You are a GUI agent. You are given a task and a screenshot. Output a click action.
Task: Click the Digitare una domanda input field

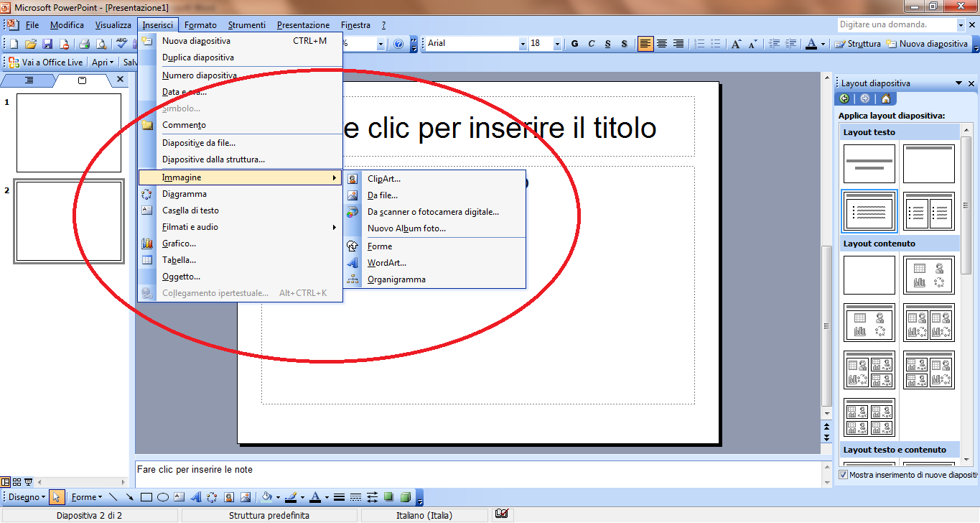[897, 24]
